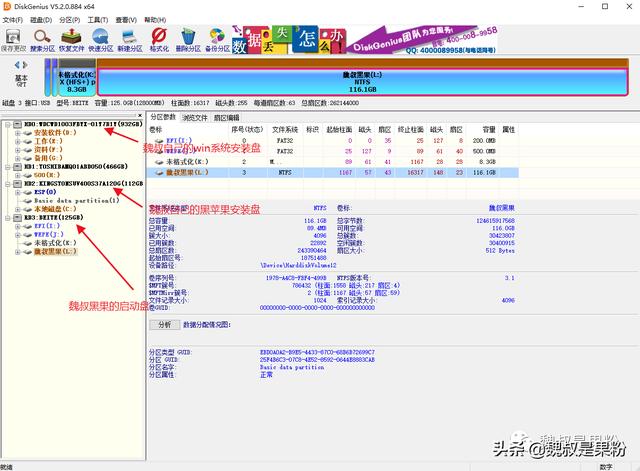Click the 序号(状态) column header

click(247, 130)
